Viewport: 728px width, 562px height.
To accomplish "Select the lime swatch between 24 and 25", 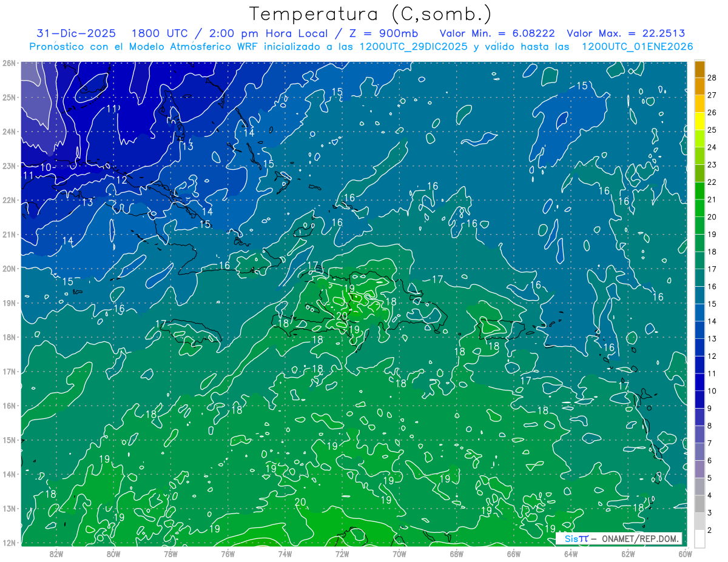I will point(699,139).
